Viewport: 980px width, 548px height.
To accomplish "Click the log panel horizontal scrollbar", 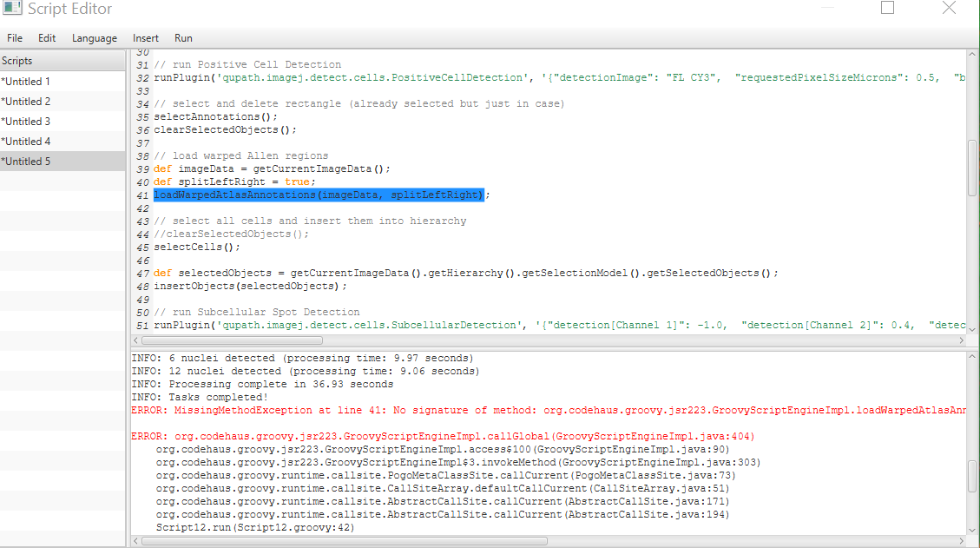I will 347,540.
